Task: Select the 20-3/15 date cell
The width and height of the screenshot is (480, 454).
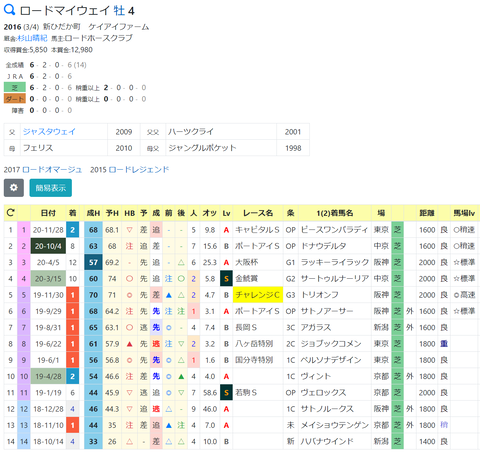Action: (48, 279)
